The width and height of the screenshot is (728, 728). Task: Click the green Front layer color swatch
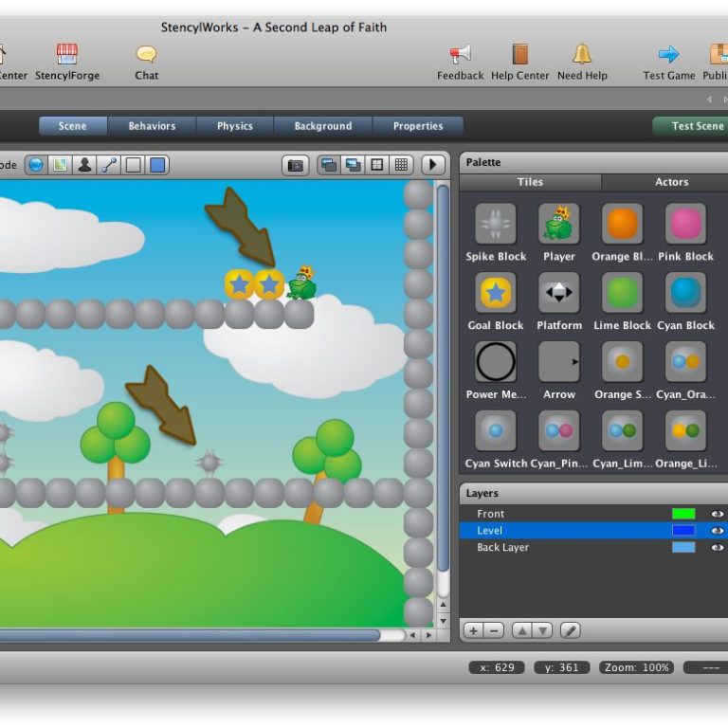point(683,514)
